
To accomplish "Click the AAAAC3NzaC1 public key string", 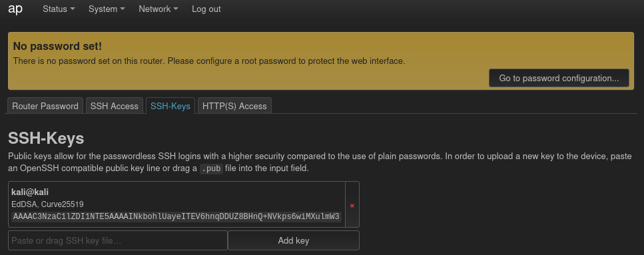I will tap(176, 216).
